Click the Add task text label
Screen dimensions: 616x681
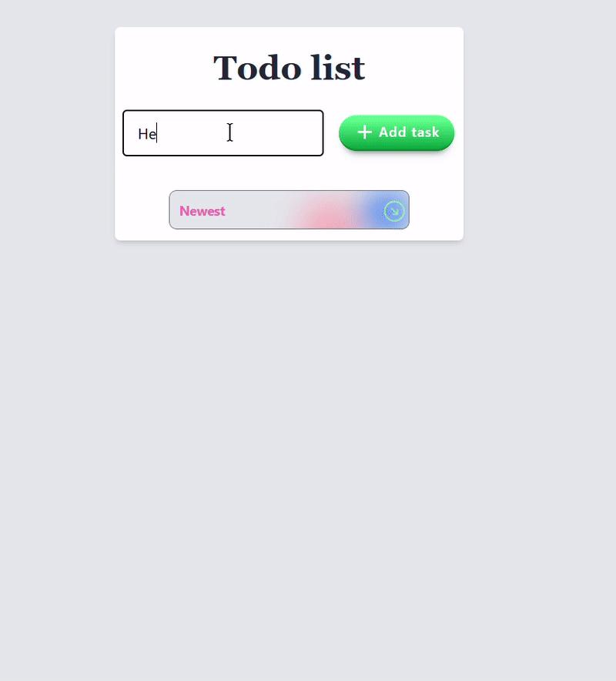409,133
